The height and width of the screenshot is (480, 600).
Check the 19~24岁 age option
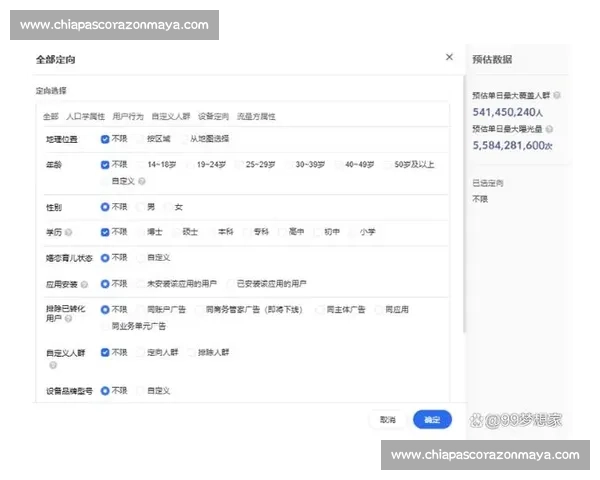[x=190, y=165]
